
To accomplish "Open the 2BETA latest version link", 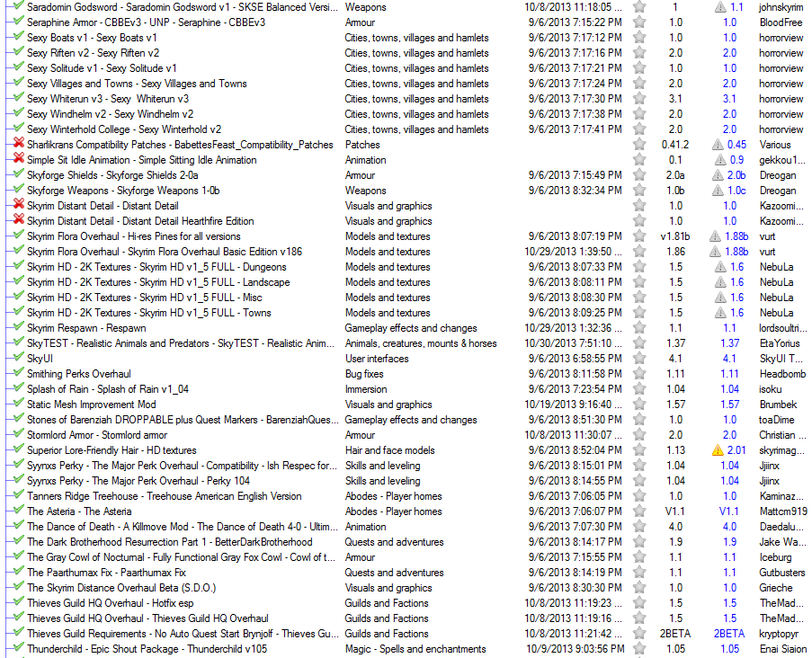I will tap(729, 634).
